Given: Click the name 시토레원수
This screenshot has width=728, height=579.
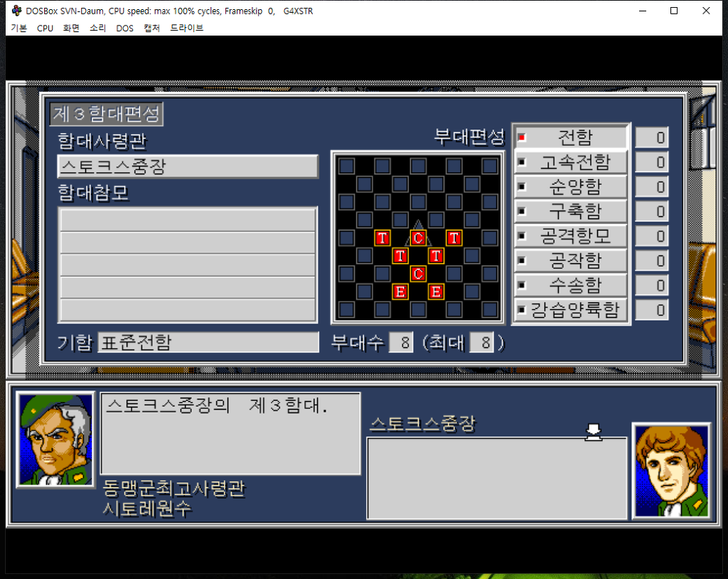Looking at the screenshot, I should coord(146,509).
